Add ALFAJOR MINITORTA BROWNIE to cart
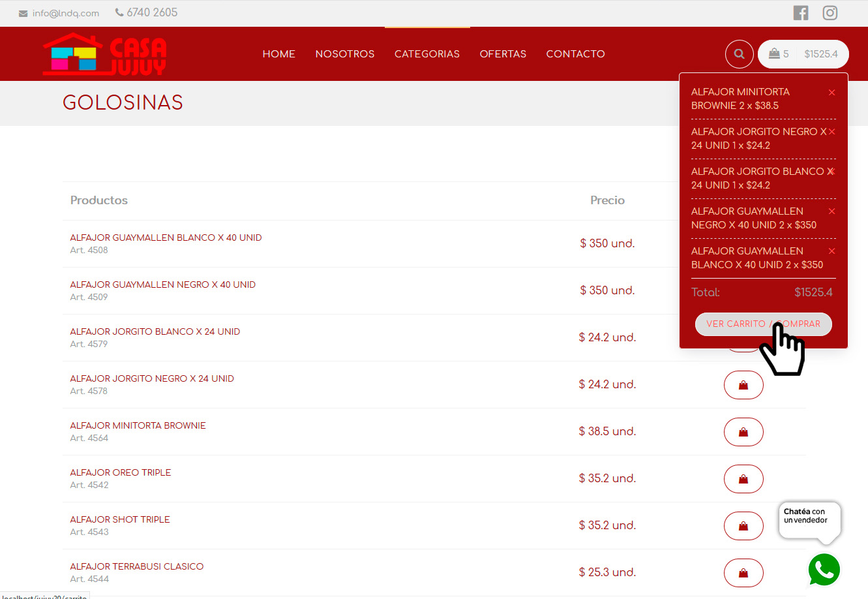868x599 pixels. tap(743, 432)
